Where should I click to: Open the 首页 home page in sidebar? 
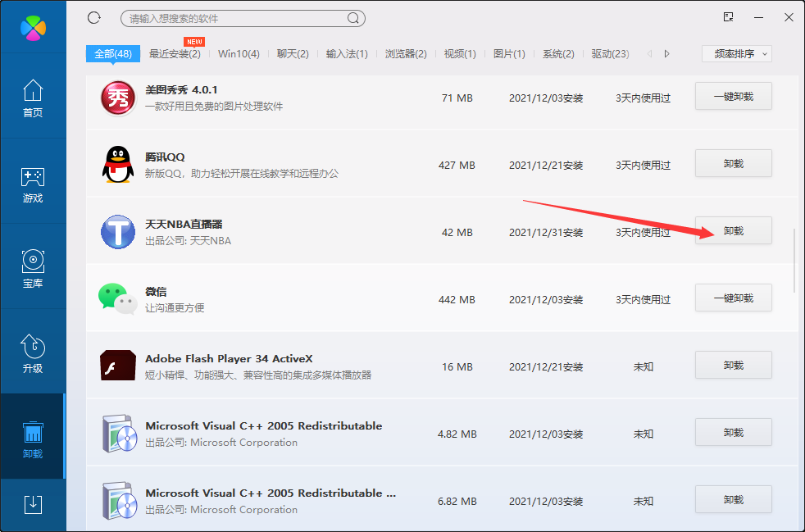pos(33,98)
